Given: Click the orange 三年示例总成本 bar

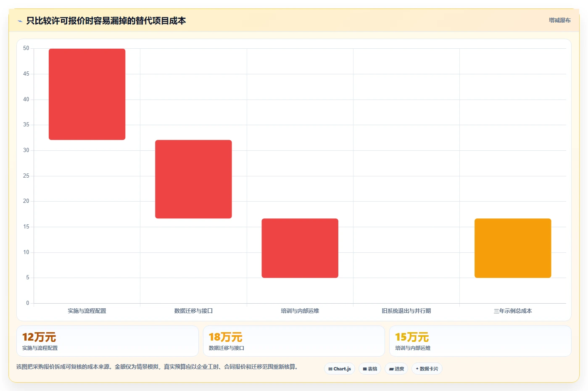Looking at the screenshot, I should click(x=513, y=248).
